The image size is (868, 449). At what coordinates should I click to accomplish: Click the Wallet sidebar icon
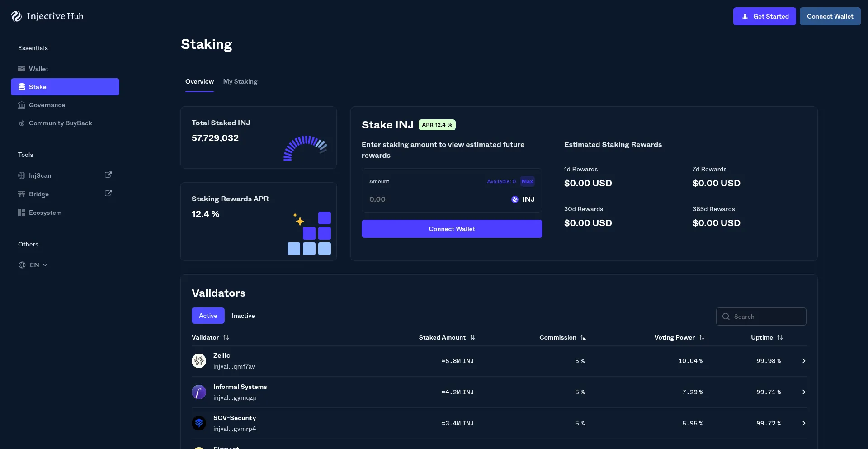[22, 69]
